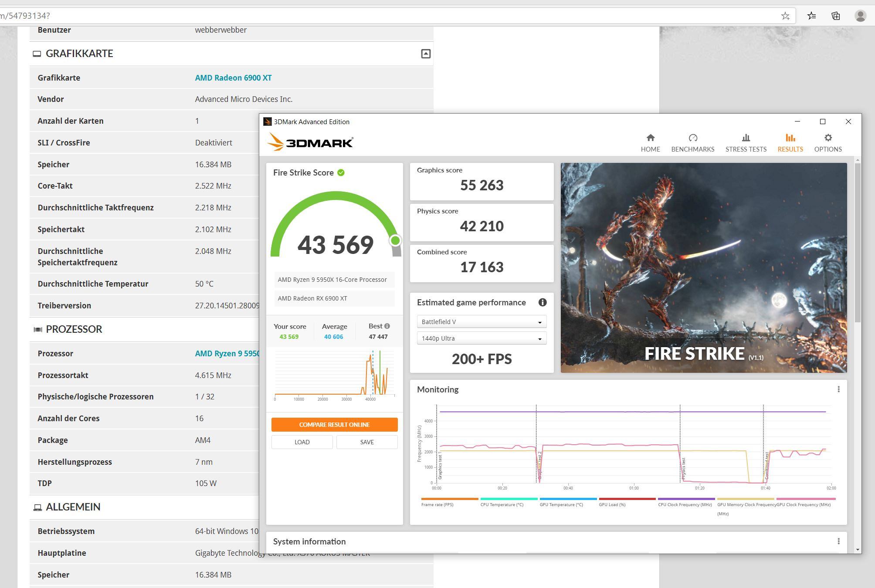Open Stress Tests chart icon

(746, 138)
